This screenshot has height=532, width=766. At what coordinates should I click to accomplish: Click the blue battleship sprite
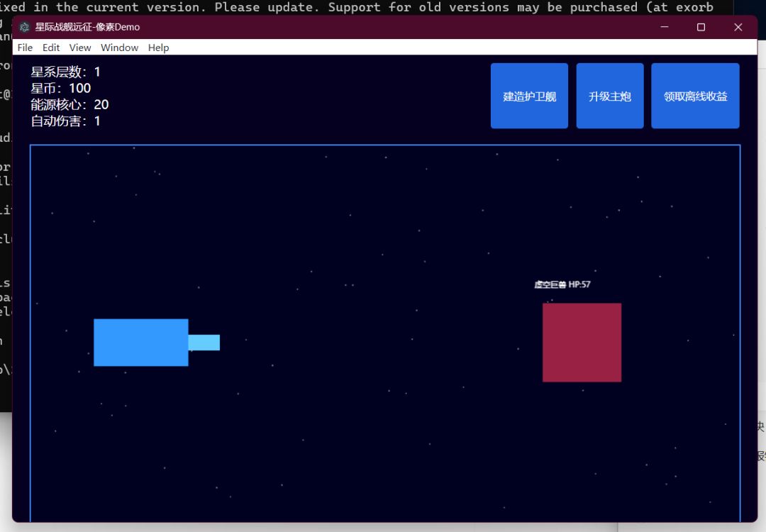[x=156, y=343]
